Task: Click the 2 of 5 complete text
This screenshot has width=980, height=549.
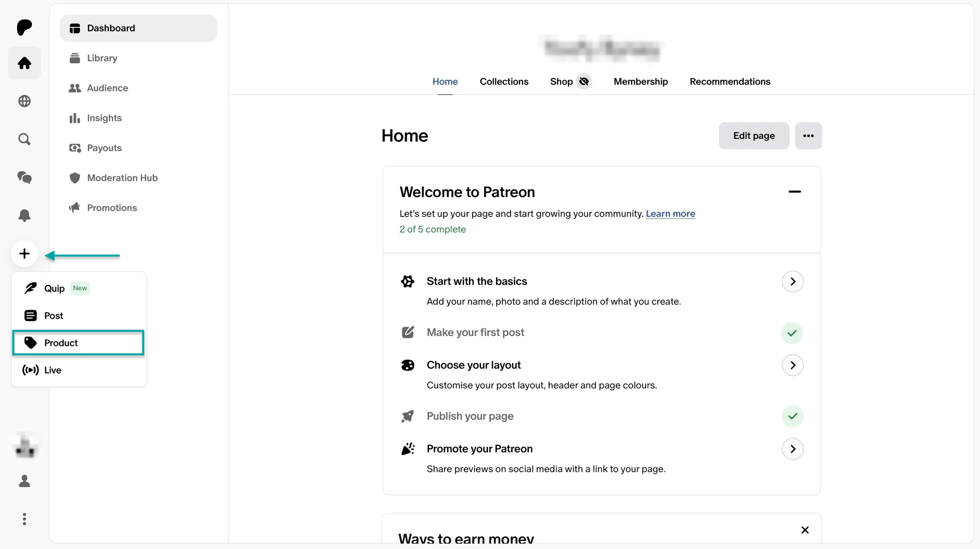Action: pyautogui.click(x=432, y=230)
